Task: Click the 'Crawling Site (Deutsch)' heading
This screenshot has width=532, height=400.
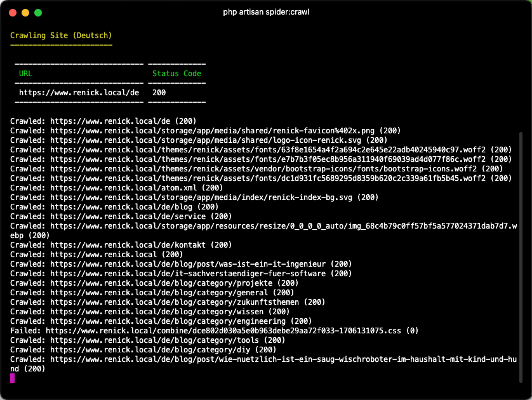Action: (61, 36)
